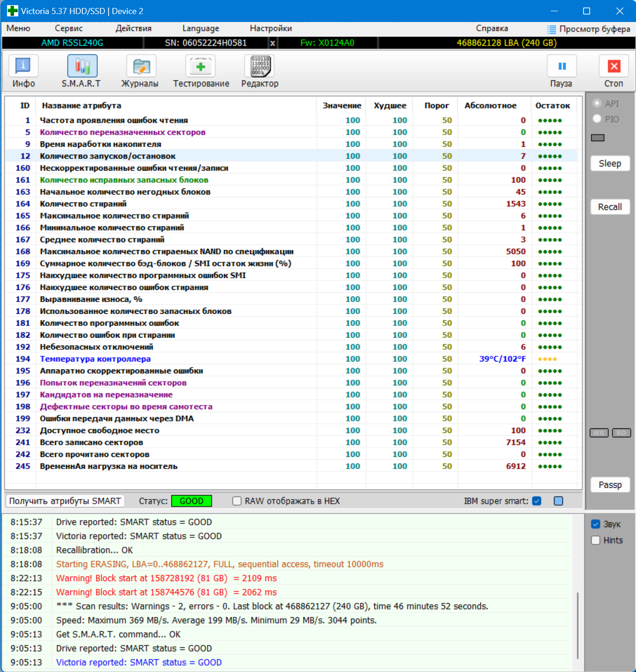Click the small gray rectangle below PIO
The image size is (636, 672).
(x=598, y=137)
